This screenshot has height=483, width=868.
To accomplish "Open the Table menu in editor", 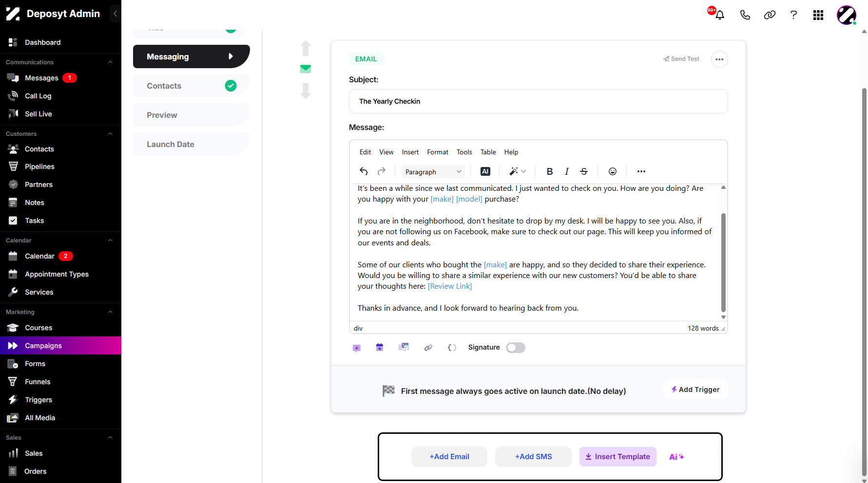I will tap(488, 152).
